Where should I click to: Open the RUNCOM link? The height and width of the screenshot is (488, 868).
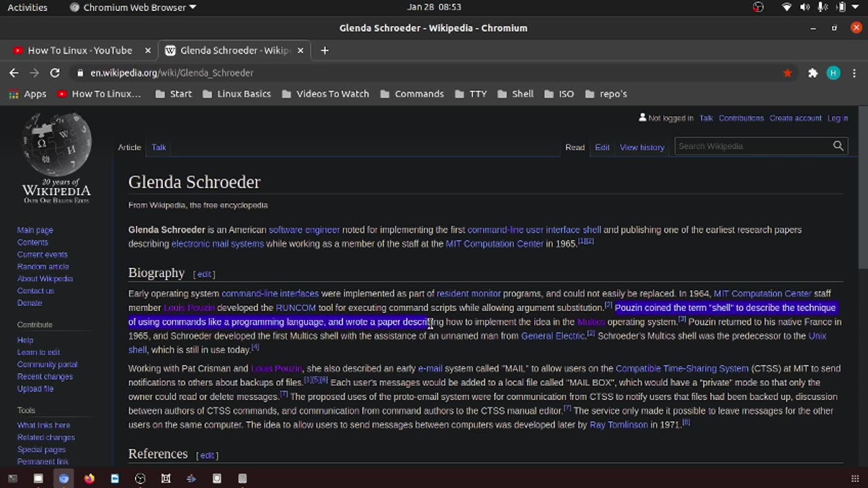(296, 308)
